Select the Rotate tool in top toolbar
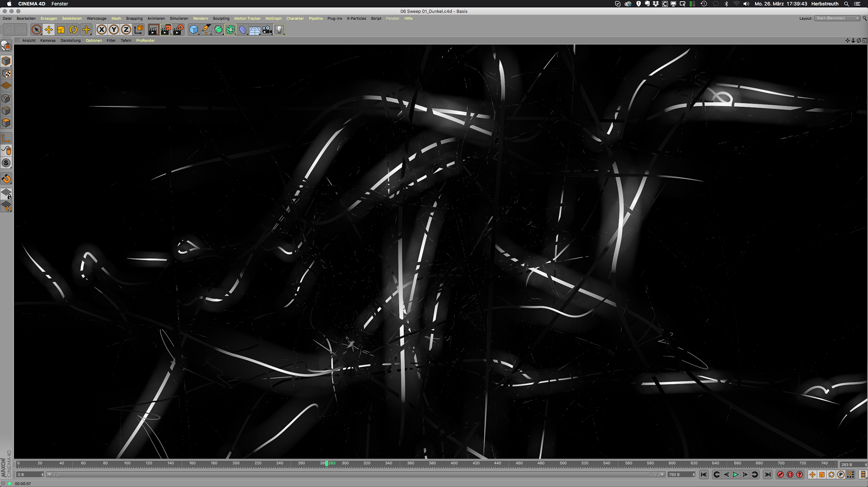 (73, 30)
